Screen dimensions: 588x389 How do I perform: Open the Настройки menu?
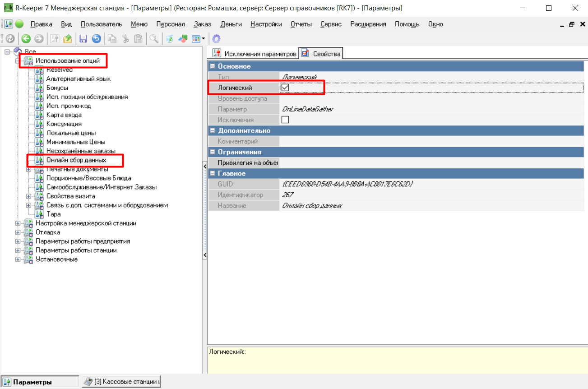pyautogui.click(x=266, y=24)
